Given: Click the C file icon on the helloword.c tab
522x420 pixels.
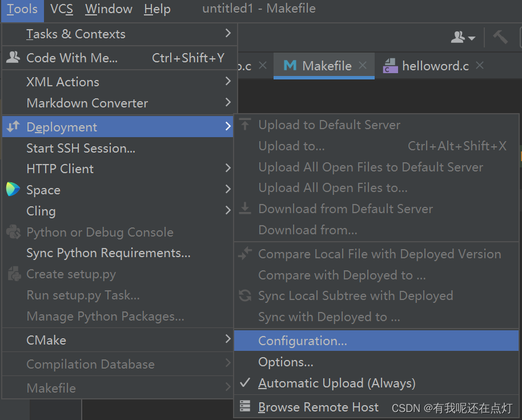Looking at the screenshot, I should 391,66.
